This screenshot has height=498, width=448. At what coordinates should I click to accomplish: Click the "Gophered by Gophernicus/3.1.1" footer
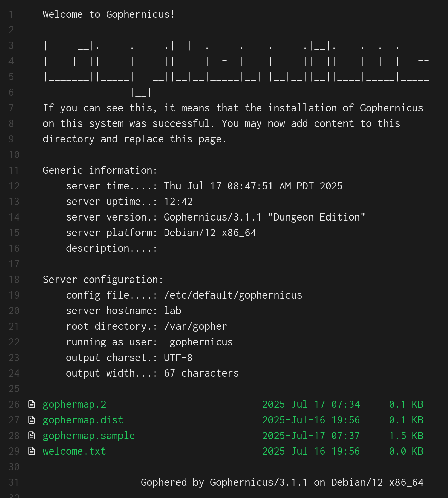[x=224, y=482]
